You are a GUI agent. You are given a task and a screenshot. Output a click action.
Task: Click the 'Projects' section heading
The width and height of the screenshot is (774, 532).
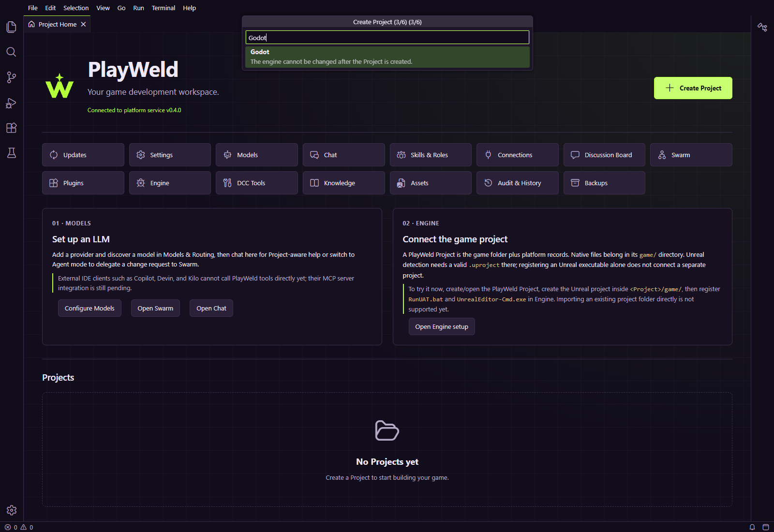(58, 378)
